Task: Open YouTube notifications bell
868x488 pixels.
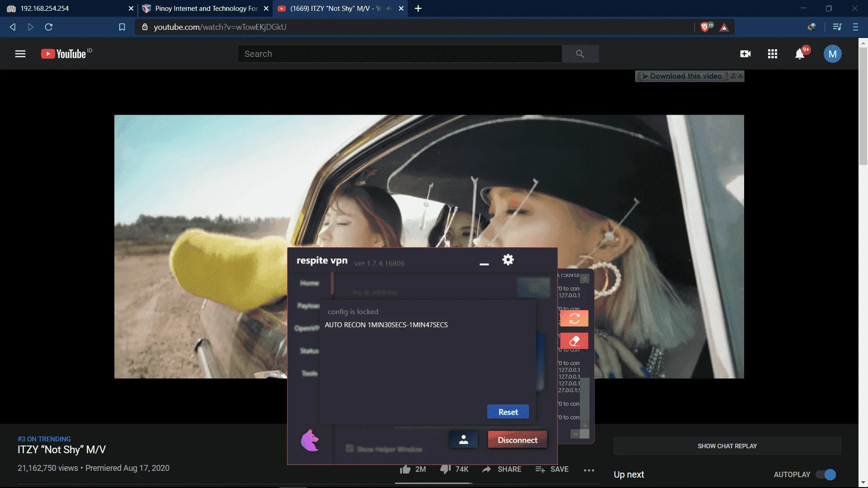Action: (800, 54)
